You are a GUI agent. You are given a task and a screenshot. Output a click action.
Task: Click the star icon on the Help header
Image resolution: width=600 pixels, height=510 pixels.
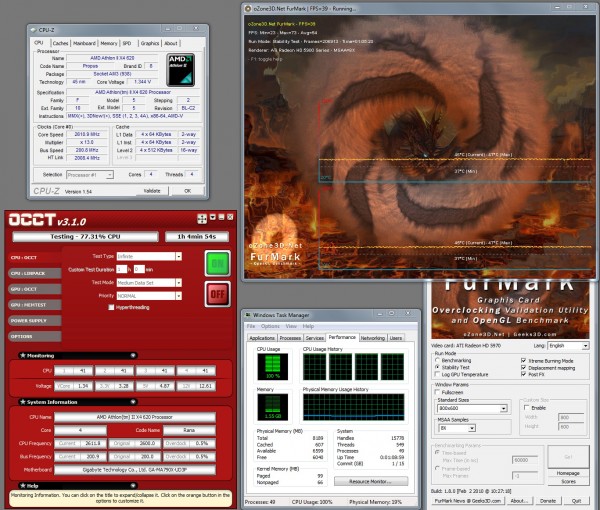(23, 486)
